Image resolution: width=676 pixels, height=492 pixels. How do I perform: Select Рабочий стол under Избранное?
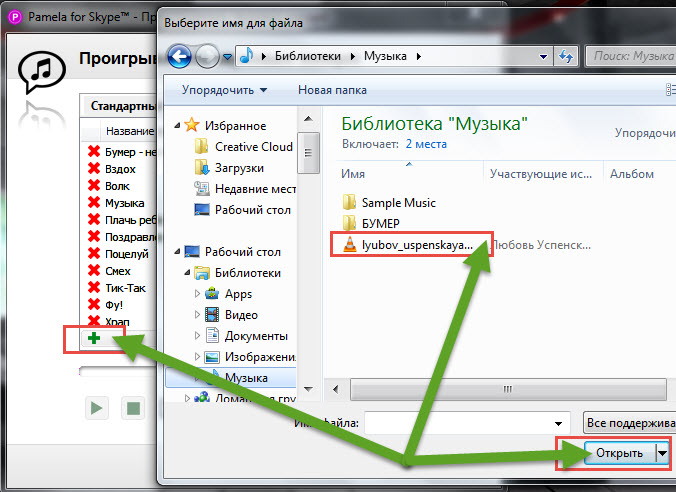(242, 210)
